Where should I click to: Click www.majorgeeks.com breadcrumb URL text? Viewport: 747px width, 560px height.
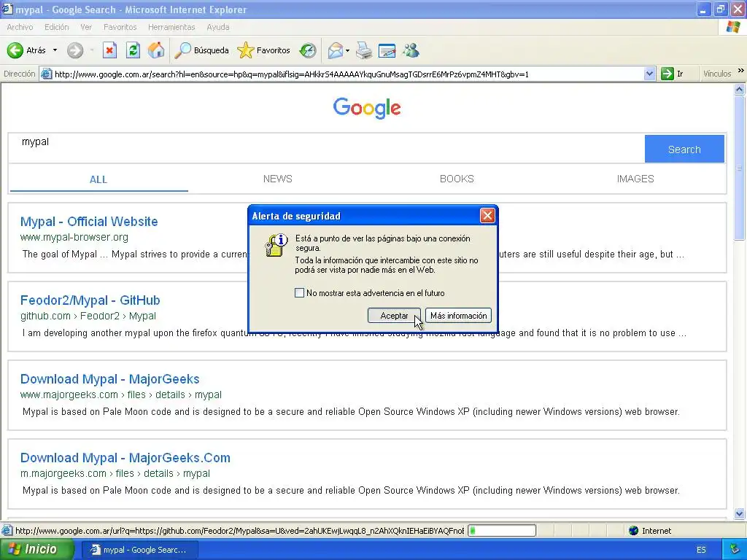tap(120, 394)
